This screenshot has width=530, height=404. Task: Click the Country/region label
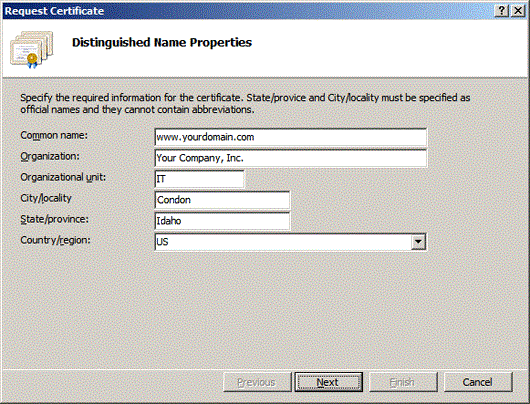(55, 240)
